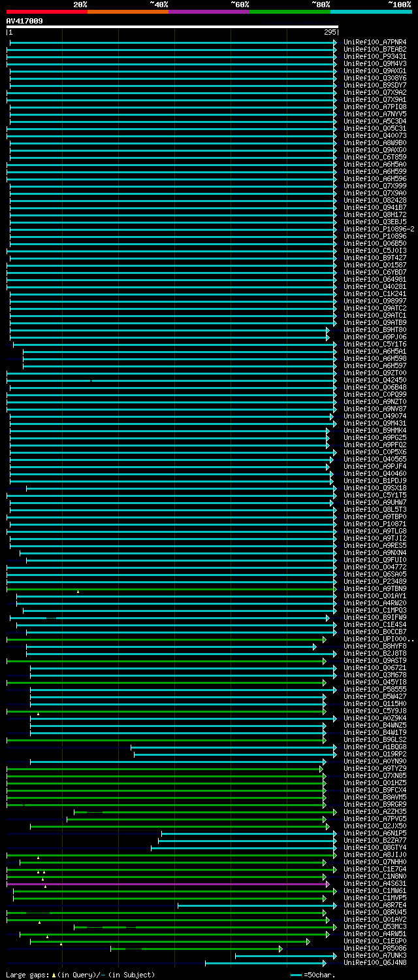Click the purple alignment bar for UniRef100_A4S631
This screenshot has width=418, height=980.
pyautogui.click(x=168, y=883)
